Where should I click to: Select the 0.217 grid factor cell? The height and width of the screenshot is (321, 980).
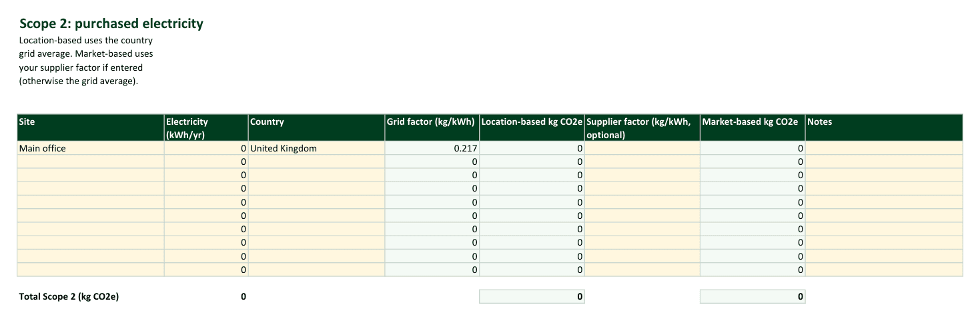(x=432, y=148)
